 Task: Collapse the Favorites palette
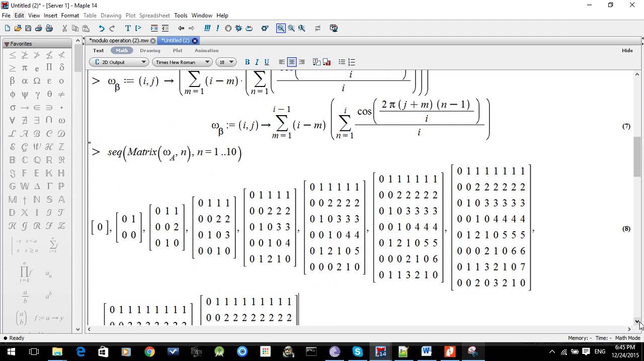coord(7,44)
